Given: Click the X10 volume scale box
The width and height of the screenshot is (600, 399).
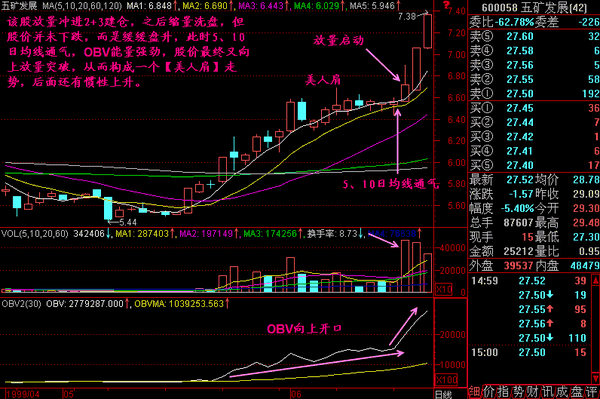Looking at the screenshot, I should (443, 290).
